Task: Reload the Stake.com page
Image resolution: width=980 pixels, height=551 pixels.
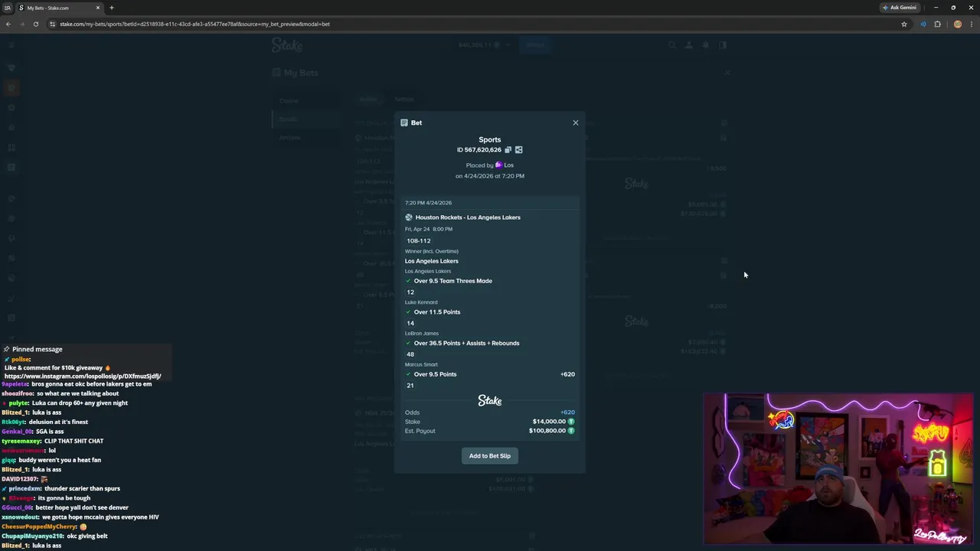Action: pyautogui.click(x=35, y=24)
